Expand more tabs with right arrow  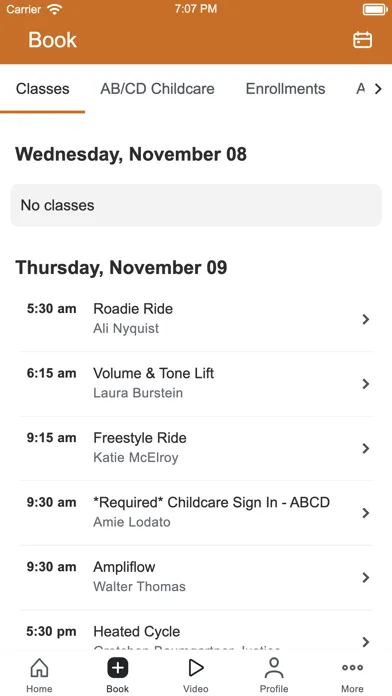378,89
